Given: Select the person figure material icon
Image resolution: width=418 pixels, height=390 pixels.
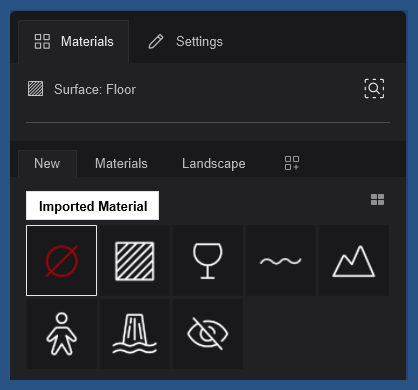Looking at the screenshot, I should point(62,334).
